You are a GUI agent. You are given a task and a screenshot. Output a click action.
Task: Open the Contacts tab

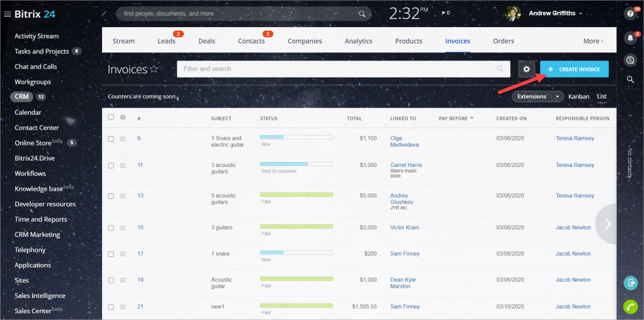coord(251,41)
